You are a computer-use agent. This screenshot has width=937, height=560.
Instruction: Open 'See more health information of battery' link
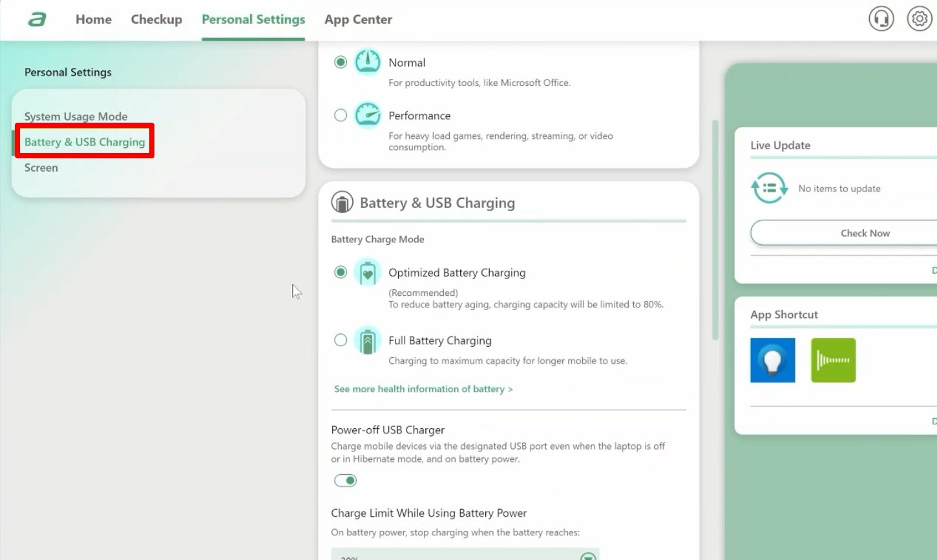point(423,389)
